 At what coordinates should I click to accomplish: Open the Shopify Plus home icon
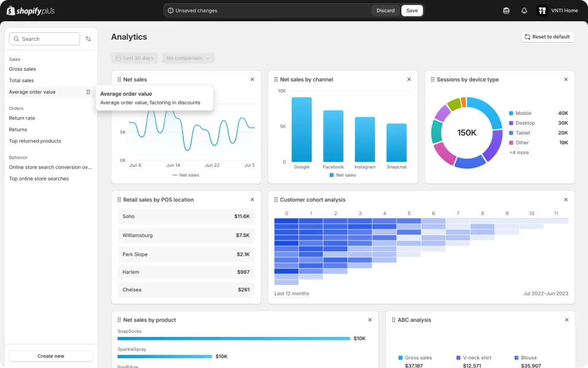coord(9,10)
